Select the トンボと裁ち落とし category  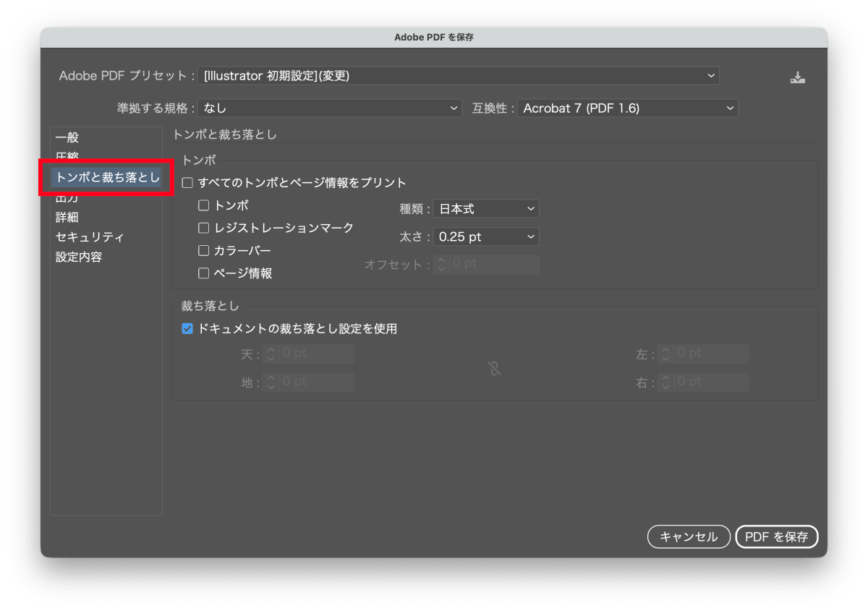click(106, 177)
